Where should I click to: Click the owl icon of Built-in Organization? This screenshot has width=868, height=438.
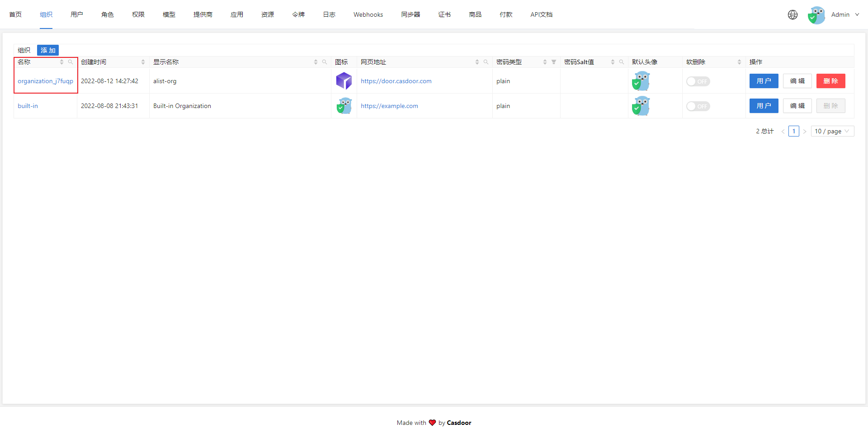344,106
